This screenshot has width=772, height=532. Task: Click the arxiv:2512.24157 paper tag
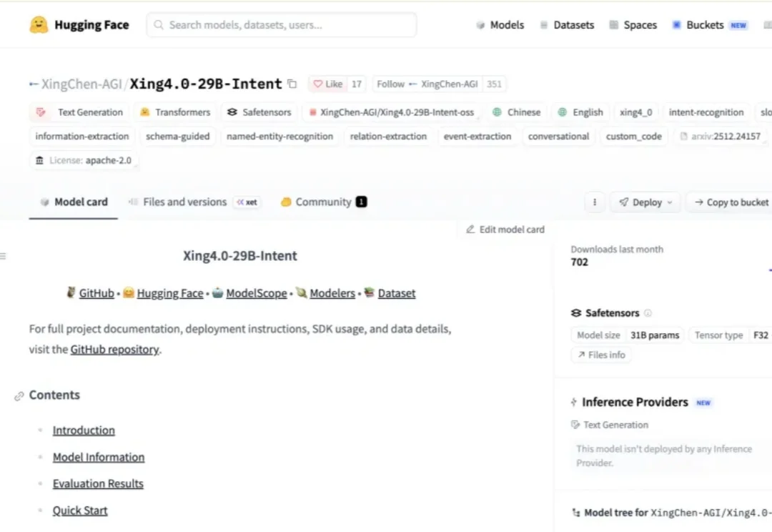tap(720, 137)
